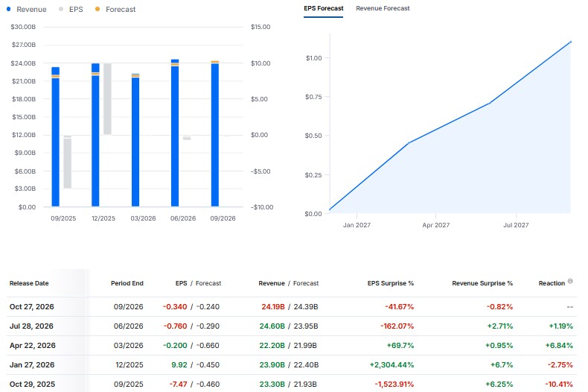
Task: Click the +6.25% revenue surprise value
Action: pyautogui.click(x=499, y=384)
